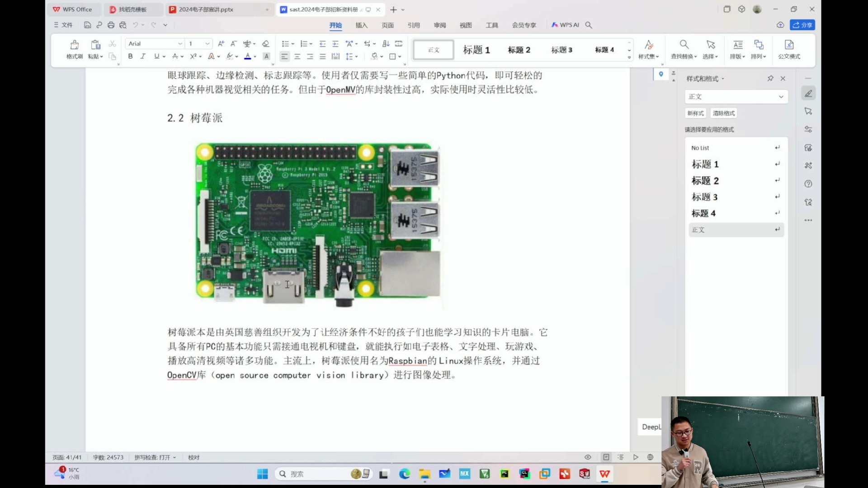Expand the bullet list dropdown arrow
Viewport: 868px width, 488px height.
click(x=293, y=44)
